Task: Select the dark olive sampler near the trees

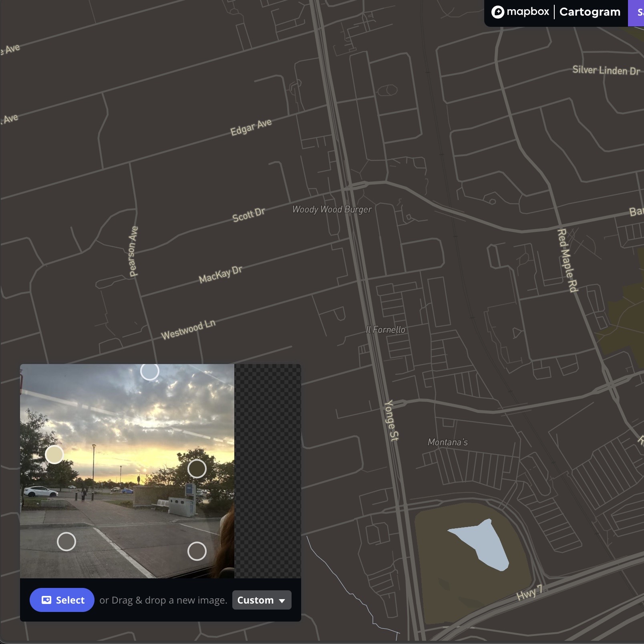Action: pos(197,469)
